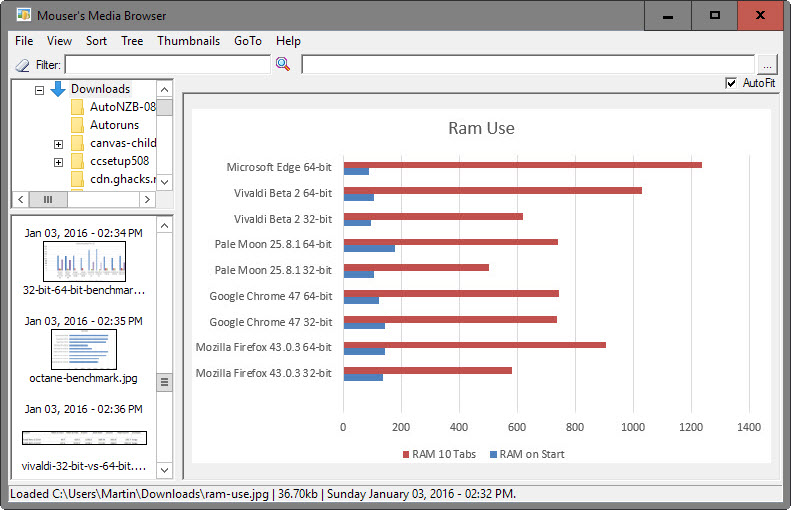This screenshot has height=510, width=791.
Task: Click the thumbnail list scroll-up arrow
Action: pyautogui.click(x=164, y=225)
